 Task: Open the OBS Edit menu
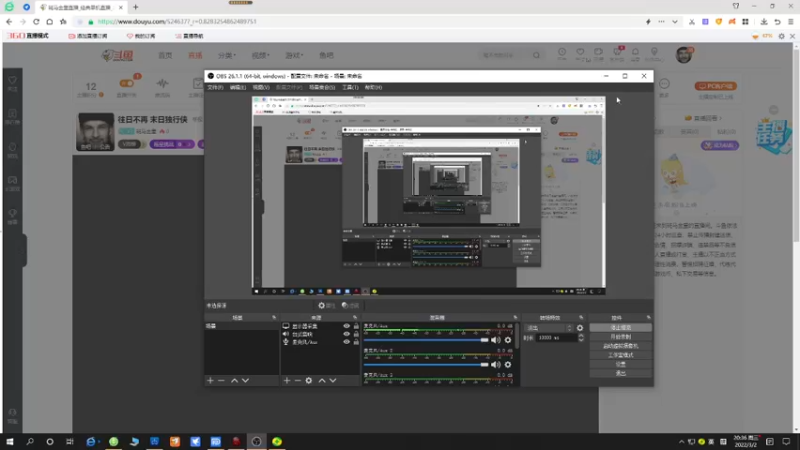coord(237,87)
